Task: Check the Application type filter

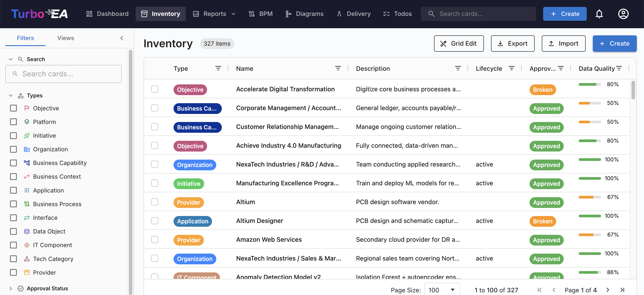Action: tap(13, 190)
